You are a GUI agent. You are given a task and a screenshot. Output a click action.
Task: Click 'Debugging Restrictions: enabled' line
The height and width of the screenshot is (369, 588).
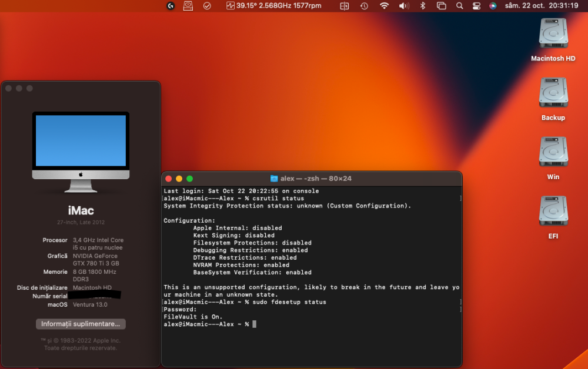point(250,250)
